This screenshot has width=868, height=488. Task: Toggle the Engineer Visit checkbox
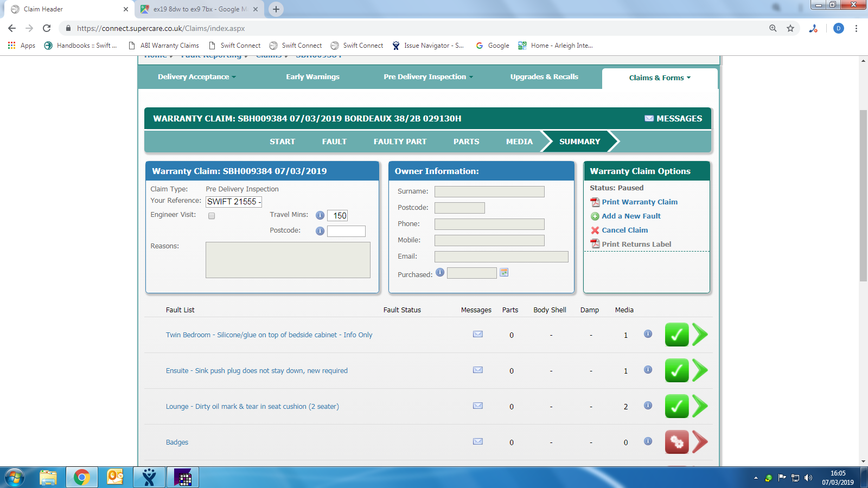(x=212, y=216)
